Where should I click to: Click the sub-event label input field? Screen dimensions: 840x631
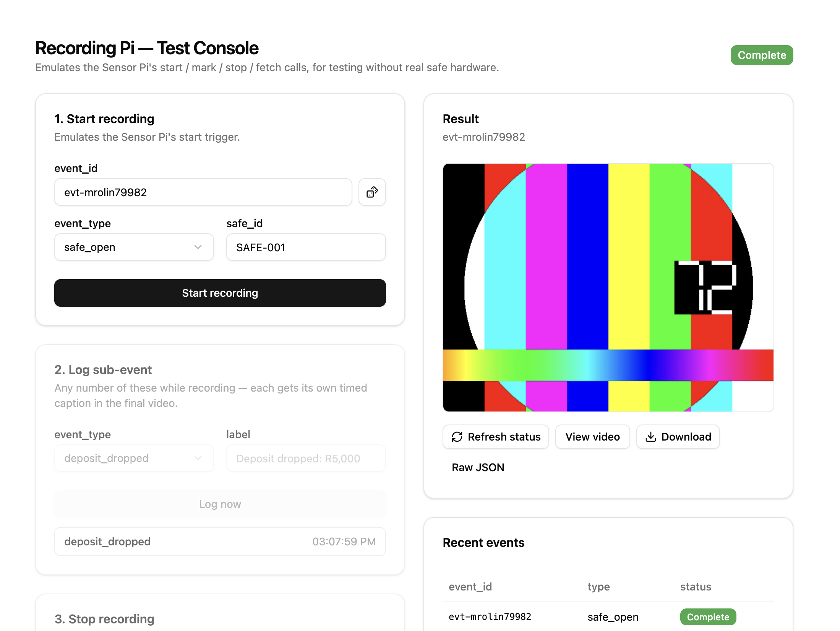[x=306, y=458]
